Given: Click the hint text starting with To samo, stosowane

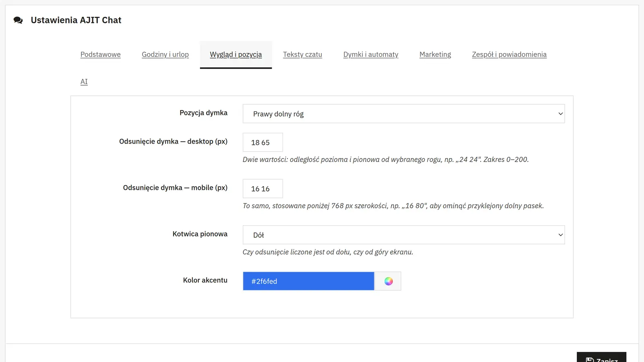Looking at the screenshot, I should coord(393,206).
